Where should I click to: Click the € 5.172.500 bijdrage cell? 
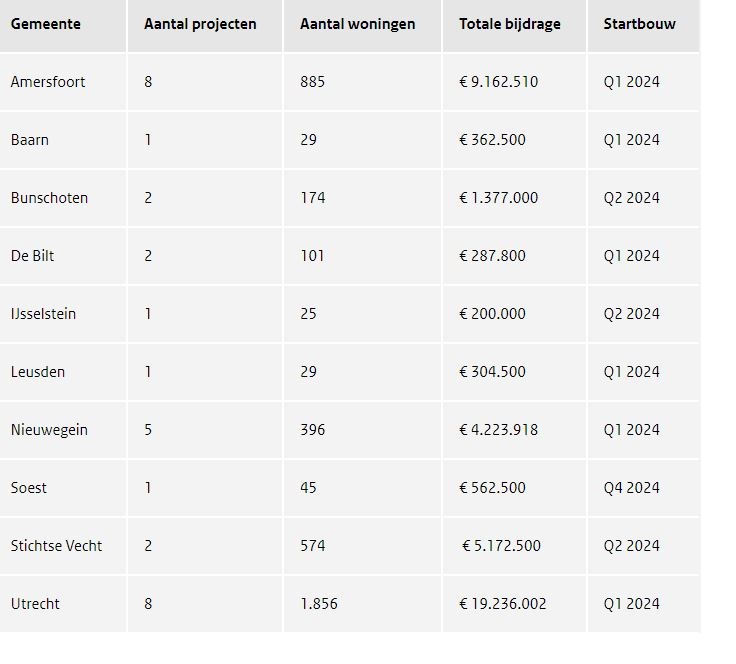tap(501, 546)
